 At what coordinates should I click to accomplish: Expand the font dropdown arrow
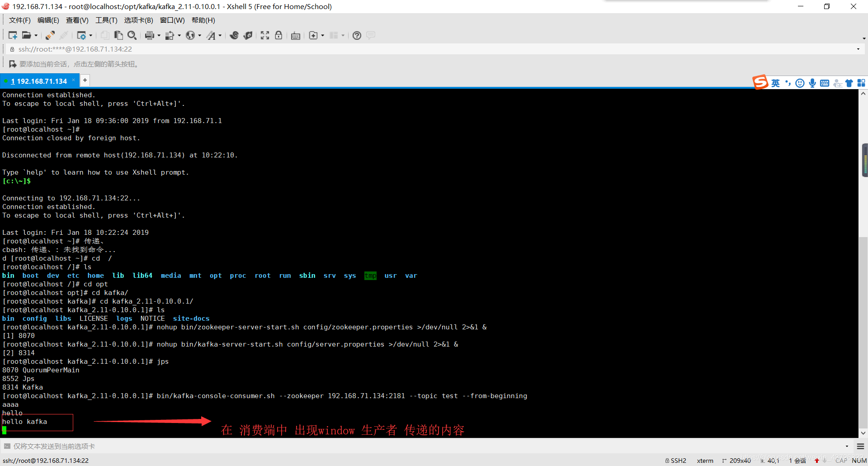click(x=220, y=35)
